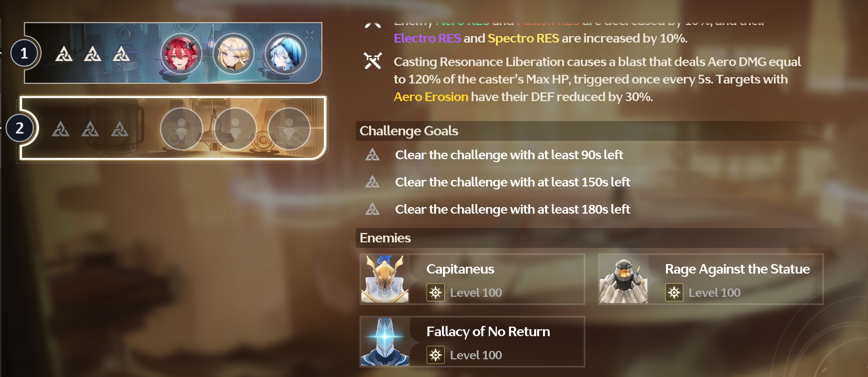Select the first empty character slot in team 2

[x=182, y=129]
